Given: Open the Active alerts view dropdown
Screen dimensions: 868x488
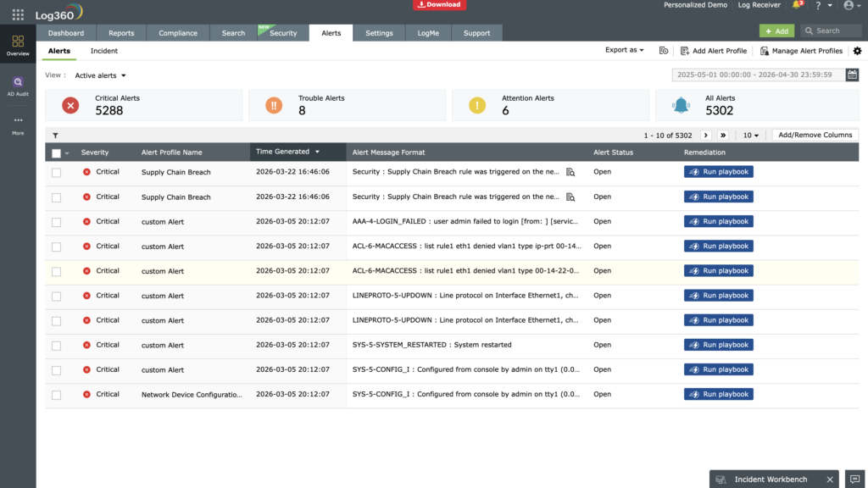Looking at the screenshot, I should [x=100, y=75].
